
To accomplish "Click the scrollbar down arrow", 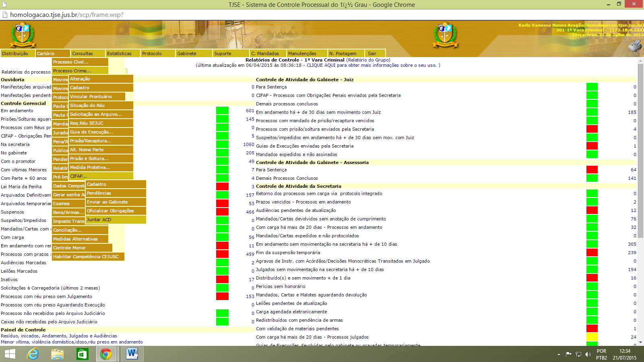I will [640, 342].
